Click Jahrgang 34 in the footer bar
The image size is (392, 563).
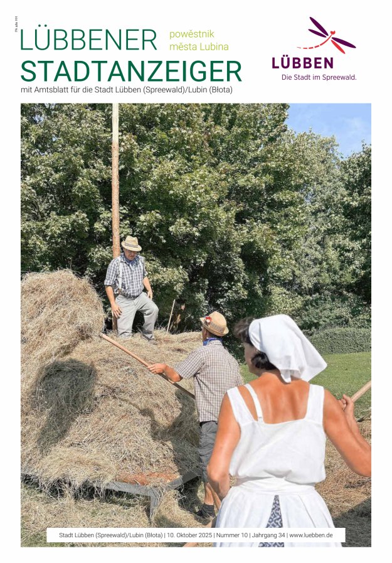click(268, 535)
